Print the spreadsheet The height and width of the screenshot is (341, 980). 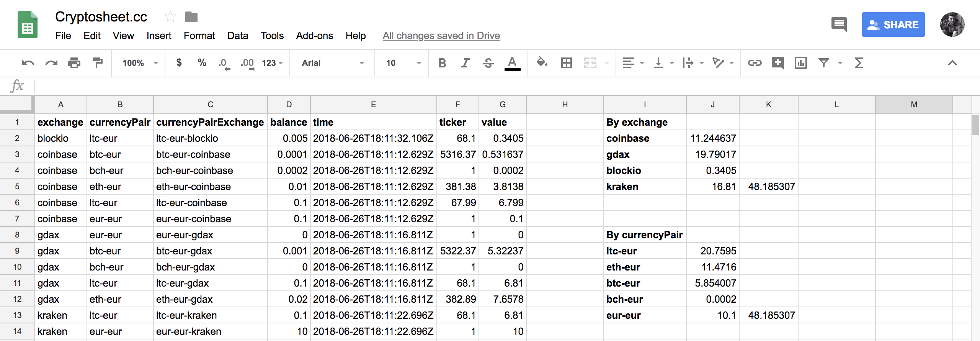pos(74,63)
